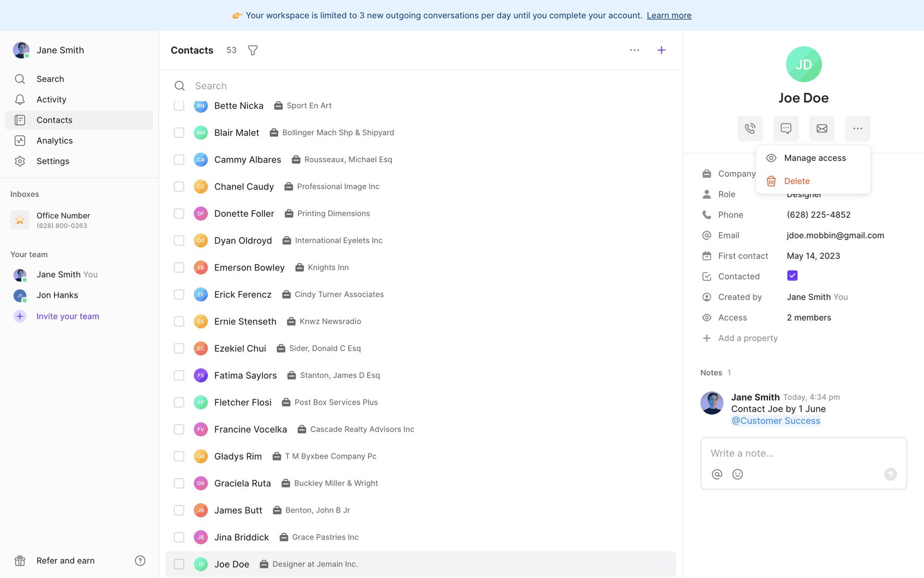This screenshot has width=924, height=578.
Task: Tick the Ernie Stenseth checkbox
Action: tap(179, 321)
